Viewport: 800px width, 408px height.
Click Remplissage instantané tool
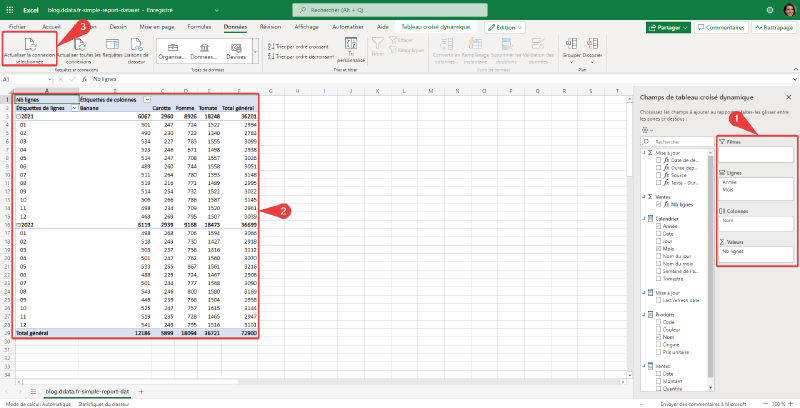pos(476,50)
